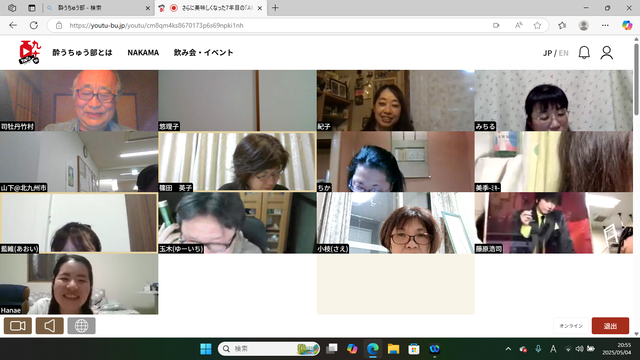The width and height of the screenshot is (640, 360).
Task: Click the taskbar 検索 search box
Action: click(x=269, y=349)
